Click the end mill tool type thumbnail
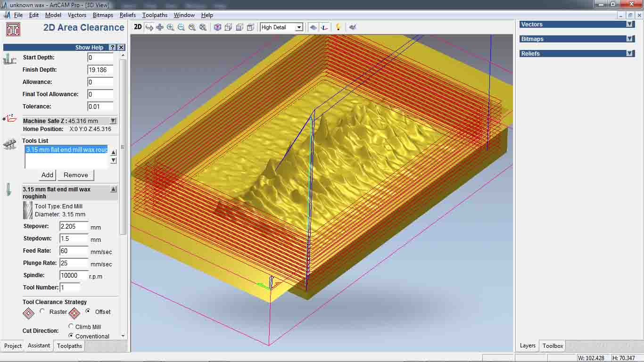The width and height of the screenshot is (644, 362). click(28, 210)
